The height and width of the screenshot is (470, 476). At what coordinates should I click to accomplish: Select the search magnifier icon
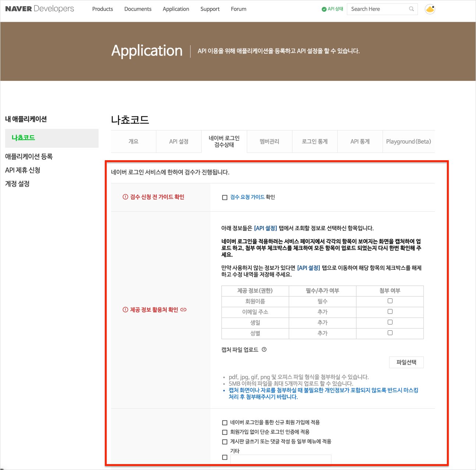tap(411, 9)
